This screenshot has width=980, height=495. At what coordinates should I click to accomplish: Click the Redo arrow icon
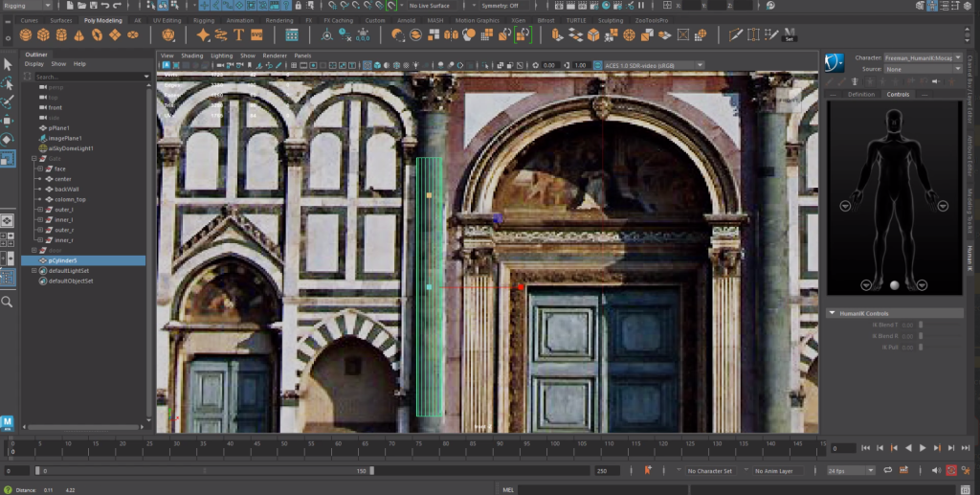click(117, 5)
